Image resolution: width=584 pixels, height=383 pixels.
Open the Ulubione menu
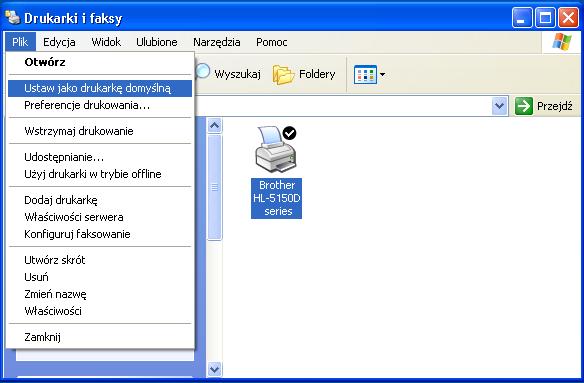(x=156, y=42)
